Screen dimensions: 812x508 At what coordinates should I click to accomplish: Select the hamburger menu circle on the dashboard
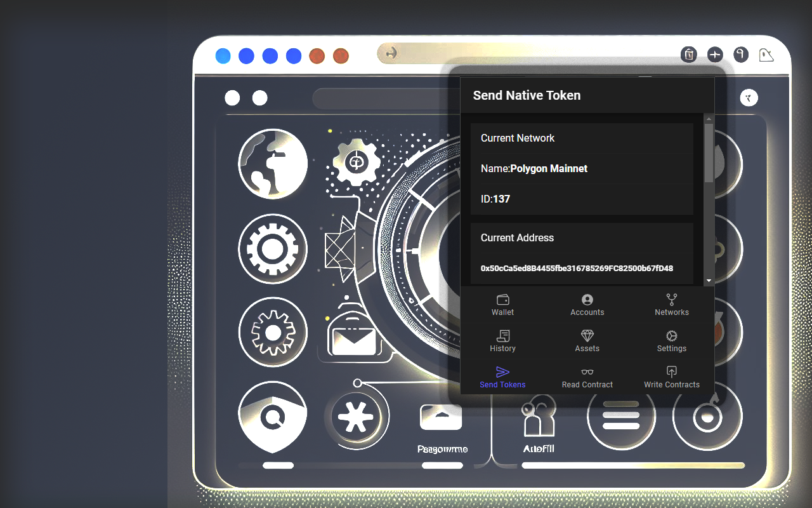click(x=621, y=416)
